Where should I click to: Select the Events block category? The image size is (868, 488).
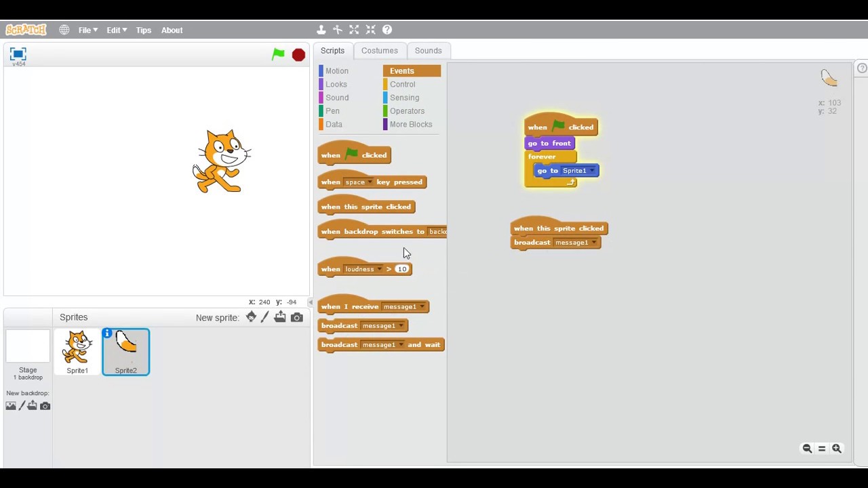(x=412, y=71)
